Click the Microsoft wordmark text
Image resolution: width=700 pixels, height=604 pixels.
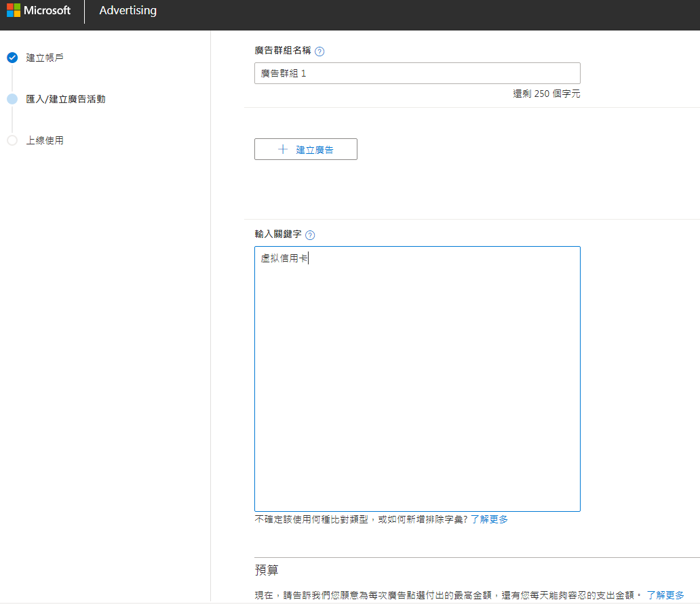(x=47, y=11)
